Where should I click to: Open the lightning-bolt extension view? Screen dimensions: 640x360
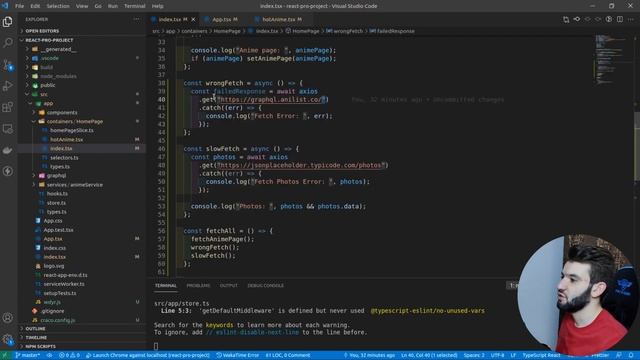coord(8,171)
